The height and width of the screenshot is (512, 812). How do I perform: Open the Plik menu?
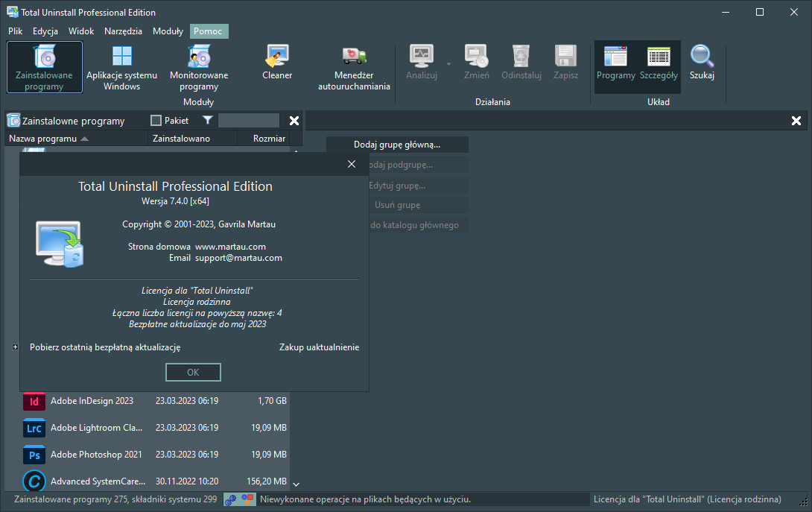pyautogui.click(x=15, y=31)
